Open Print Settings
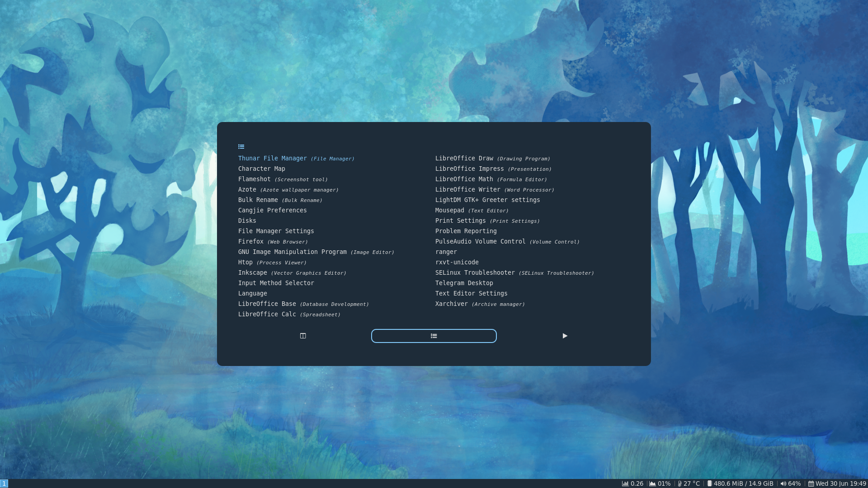Viewport: 868px width, 488px height. (x=487, y=221)
